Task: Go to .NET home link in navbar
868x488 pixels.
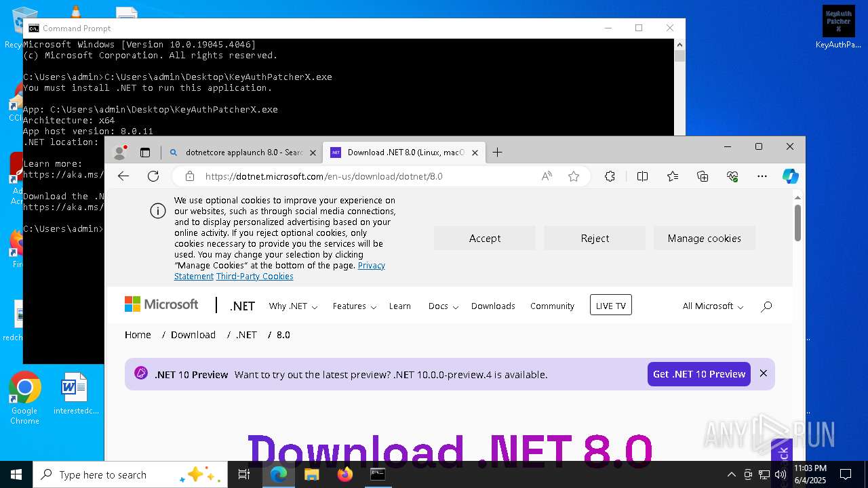Action: tap(242, 306)
